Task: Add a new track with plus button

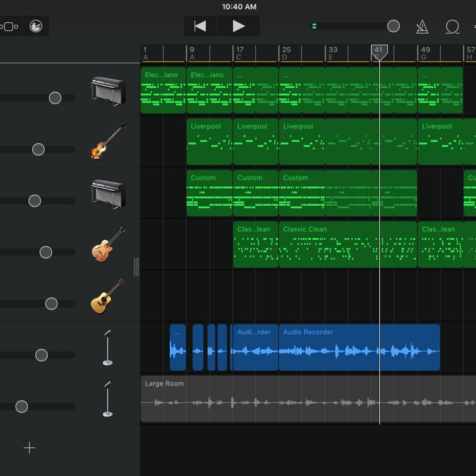Action: [29, 448]
